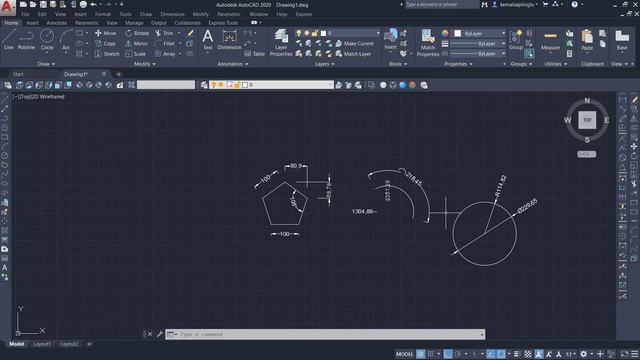Click the TOP face of ViewCube
The height and width of the screenshot is (360, 640).
tap(587, 120)
